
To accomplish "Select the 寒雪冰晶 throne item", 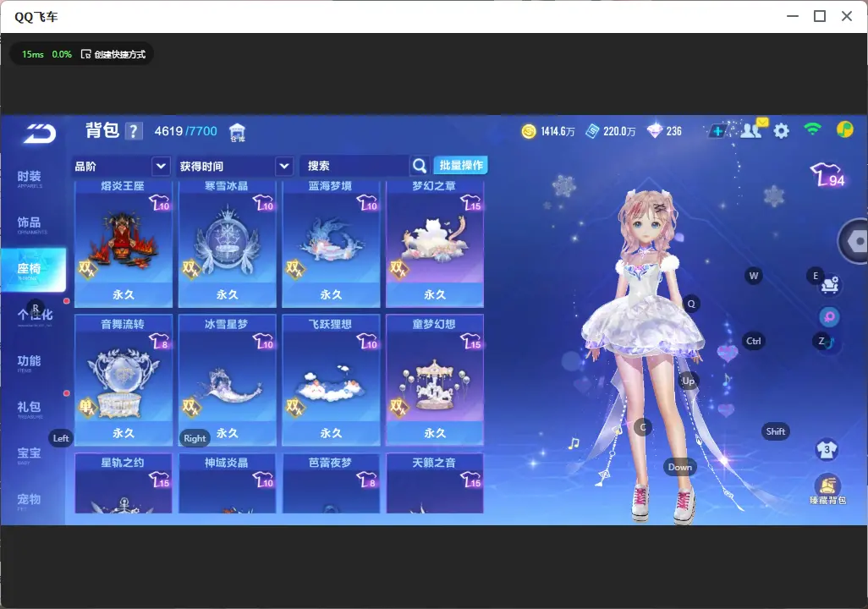I will 227,244.
